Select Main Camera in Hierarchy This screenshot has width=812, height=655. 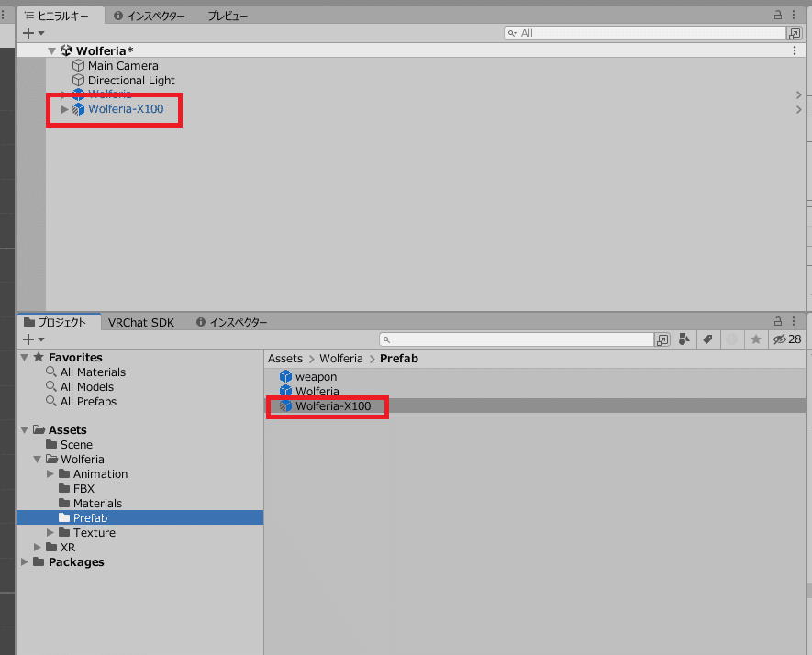123,66
